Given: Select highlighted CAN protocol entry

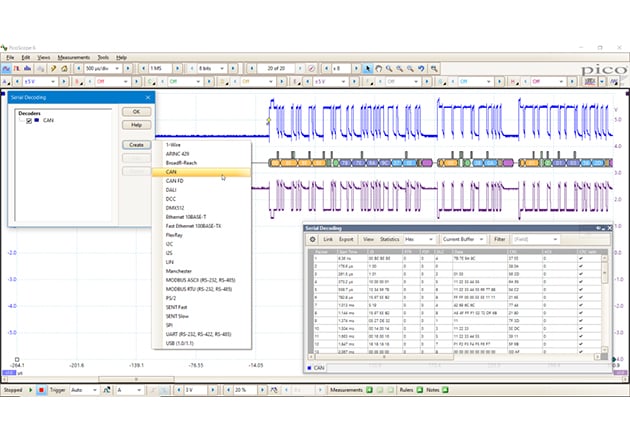Looking at the screenshot, I should [x=202, y=172].
